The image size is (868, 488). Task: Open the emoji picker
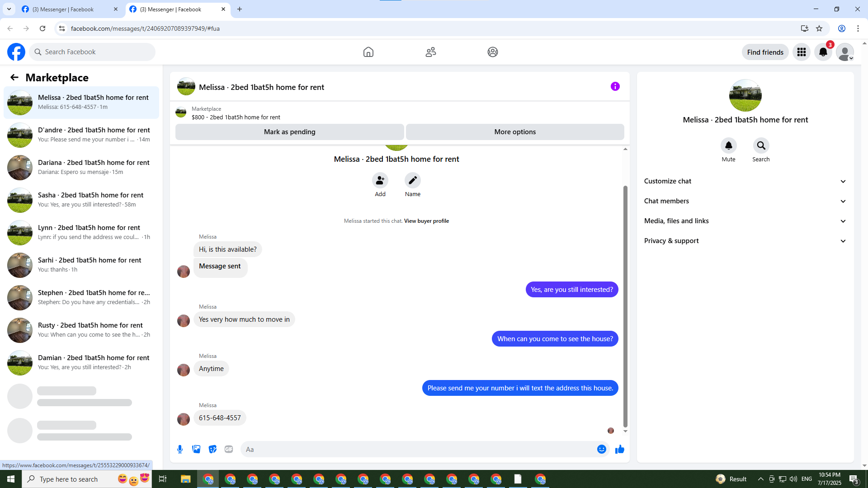(602, 449)
